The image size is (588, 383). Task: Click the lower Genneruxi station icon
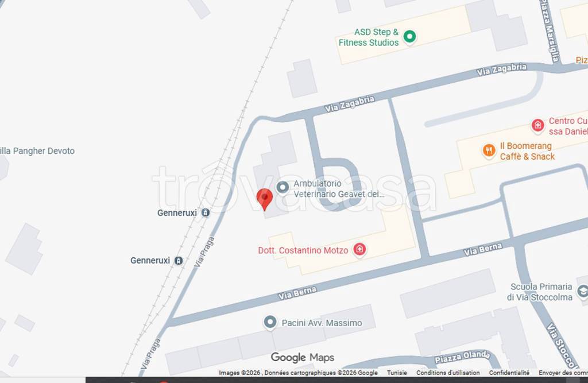[179, 260]
